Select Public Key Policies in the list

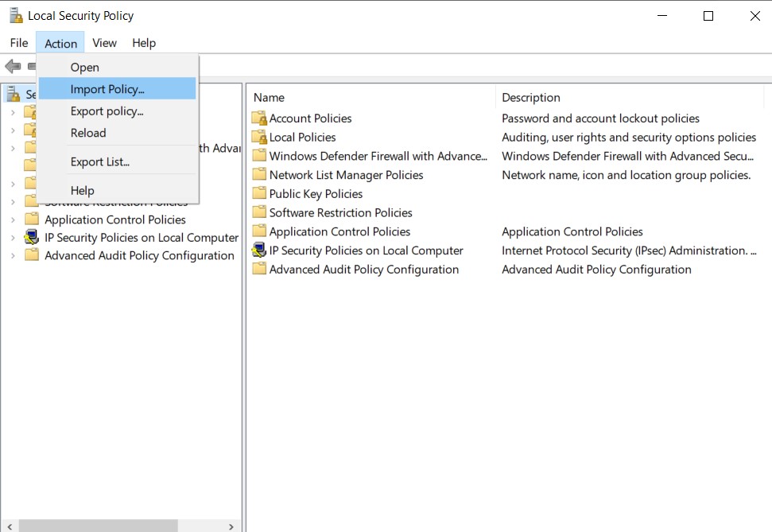tap(316, 193)
